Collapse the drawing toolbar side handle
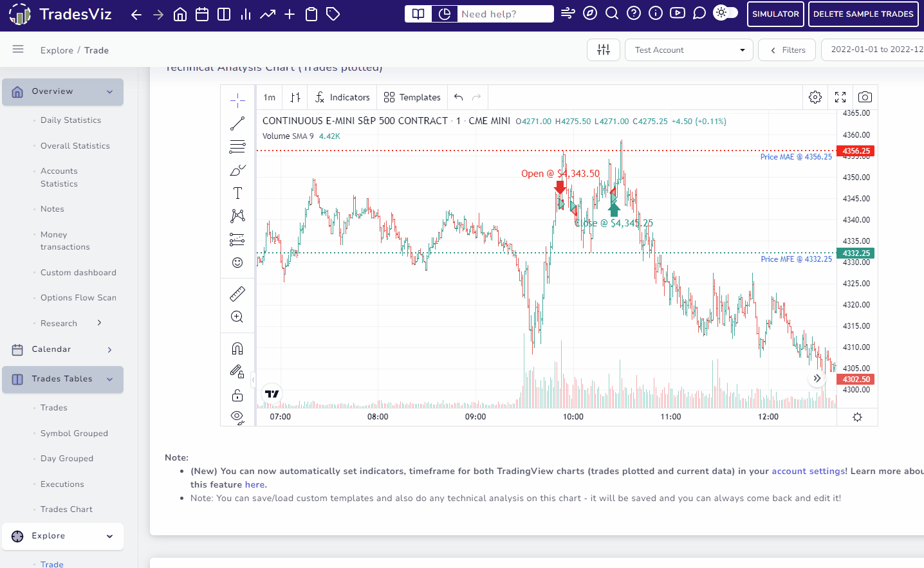Screen dimensions: 924x568 pos(253,380)
